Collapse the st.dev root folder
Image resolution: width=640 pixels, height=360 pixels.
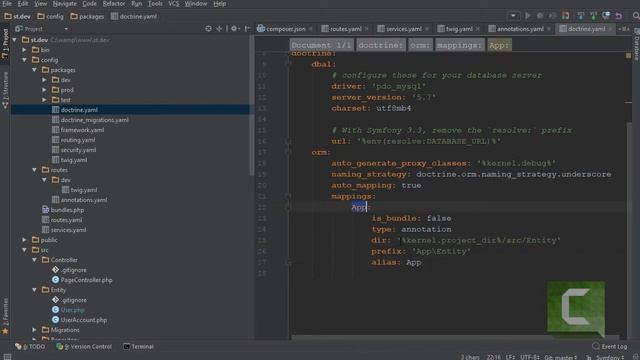pyautogui.click(x=15, y=40)
